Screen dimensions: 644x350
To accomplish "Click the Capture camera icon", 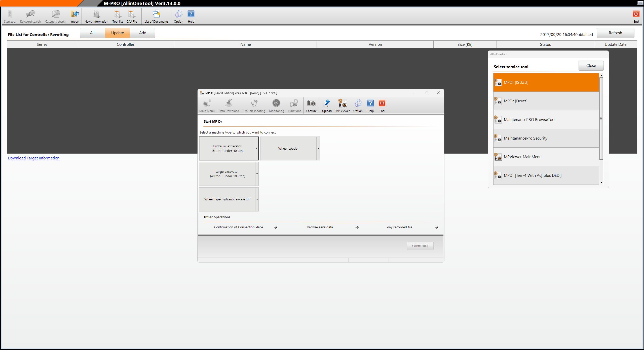I will click(311, 104).
